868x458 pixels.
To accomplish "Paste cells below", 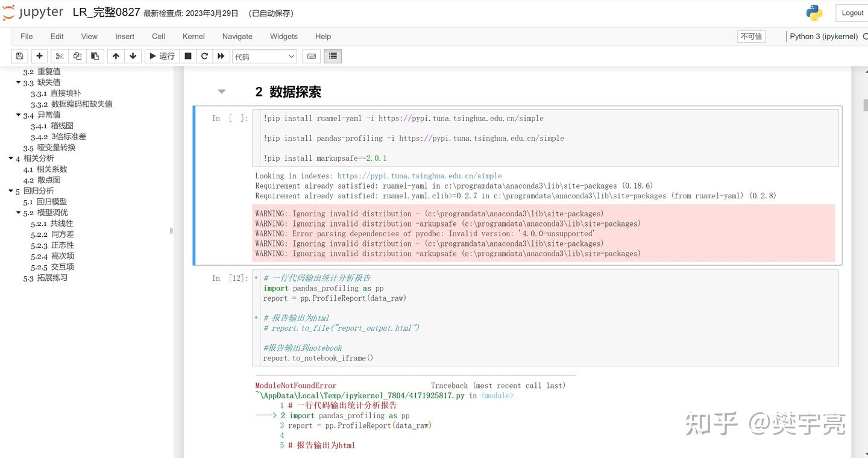I will coord(95,55).
